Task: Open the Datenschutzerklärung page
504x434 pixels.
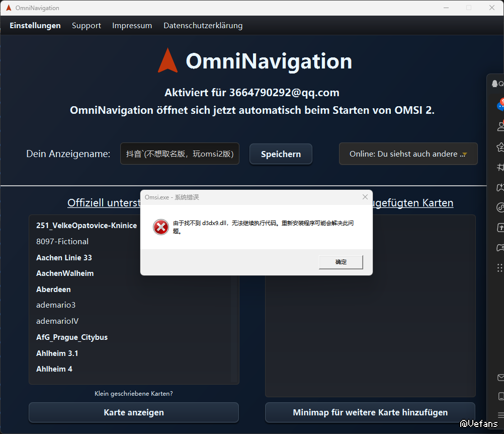Action: click(x=203, y=25)
